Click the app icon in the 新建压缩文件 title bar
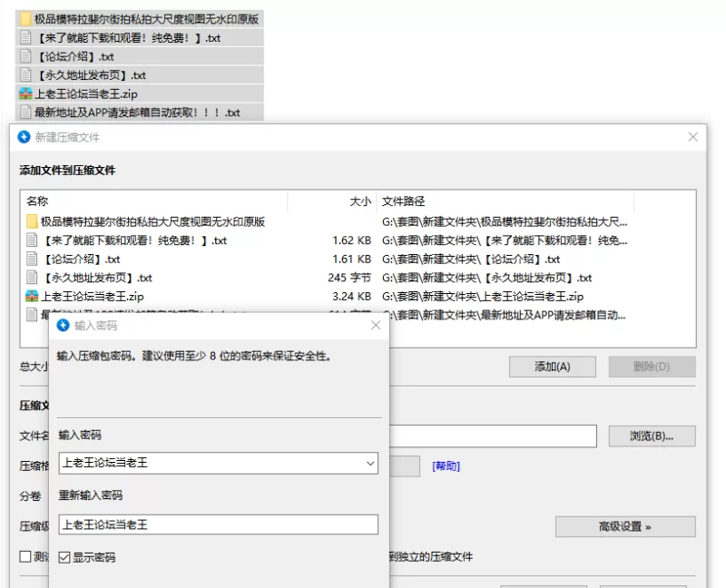The width and height of the screenshot is (726, 588). pyautogui.click(x=25, y=138)
